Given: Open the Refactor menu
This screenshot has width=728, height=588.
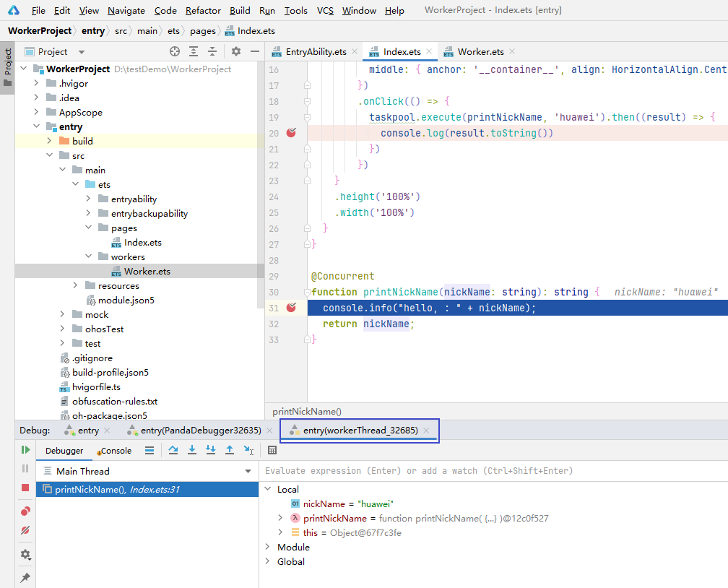Looking at the screenshot, I should click(203, 10).
